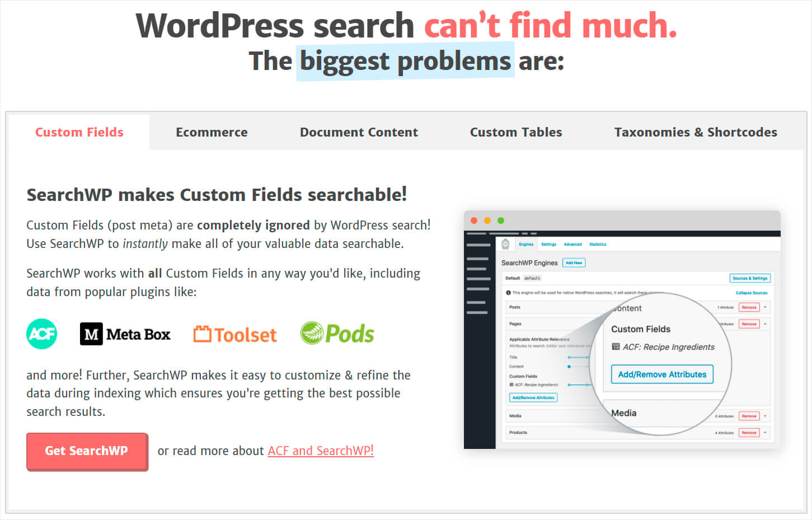Click the teal ACF logo
Viewport: 812px width, 520px height.
pyautogui.click(x=42, y=334)
